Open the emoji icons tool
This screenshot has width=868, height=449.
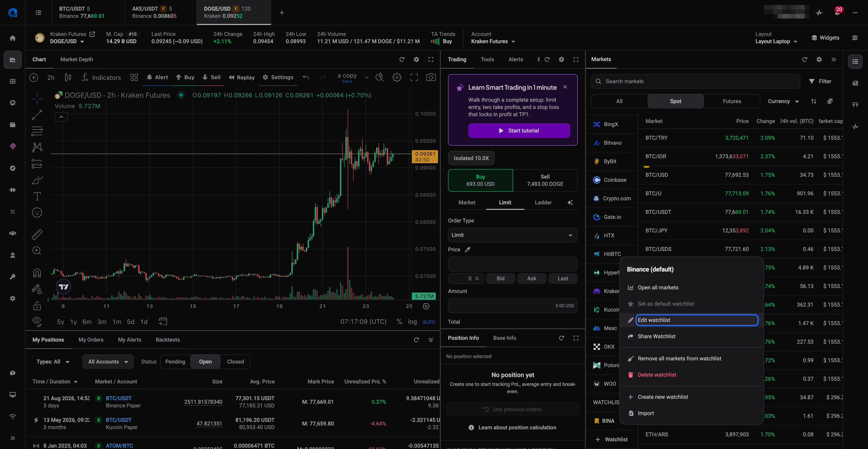point(37,212)
